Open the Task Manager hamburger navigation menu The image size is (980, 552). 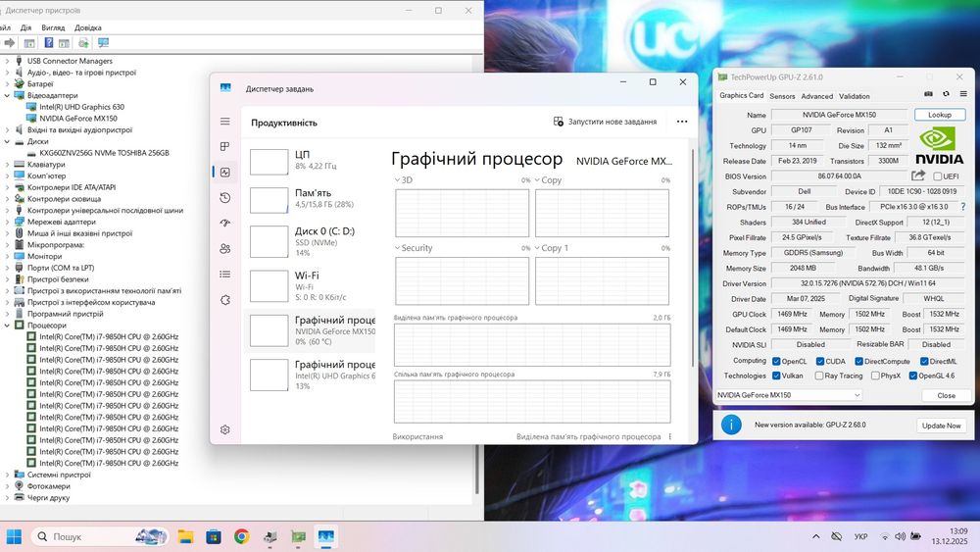(x=225, y=122)
